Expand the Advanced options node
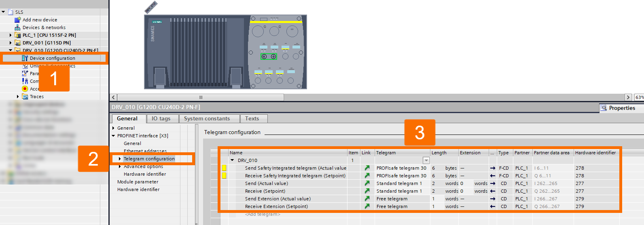This screenshot has width=644, height=225. (x=120, y=166)
